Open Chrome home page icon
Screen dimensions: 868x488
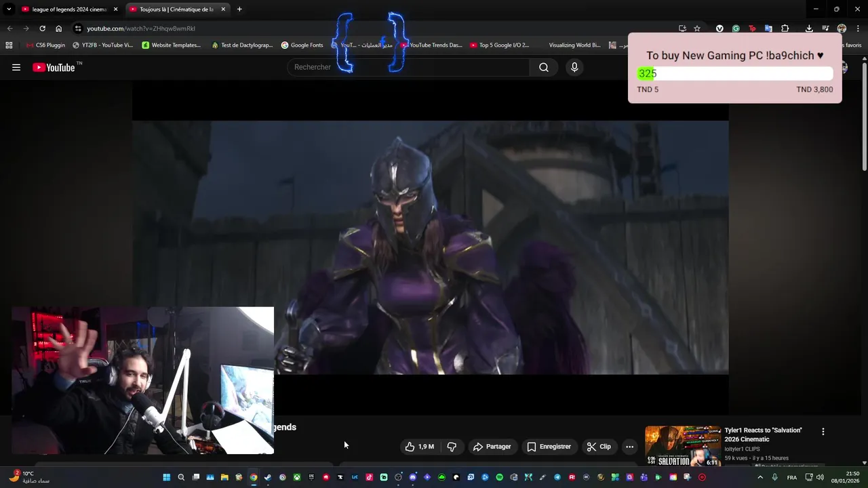[x=58, y=28]
